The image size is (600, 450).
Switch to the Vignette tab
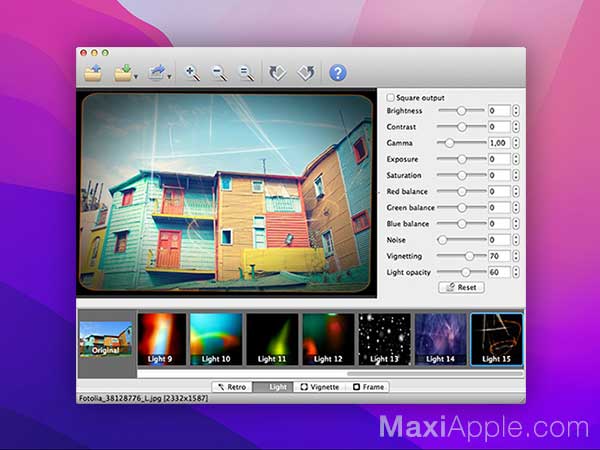click(320, 386)
